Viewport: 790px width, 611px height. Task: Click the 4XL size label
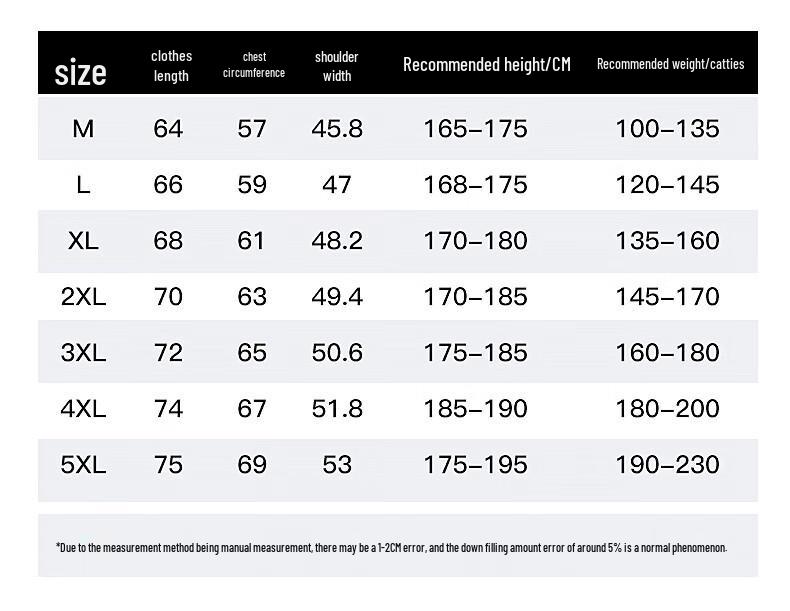click(x=83, y=409)
